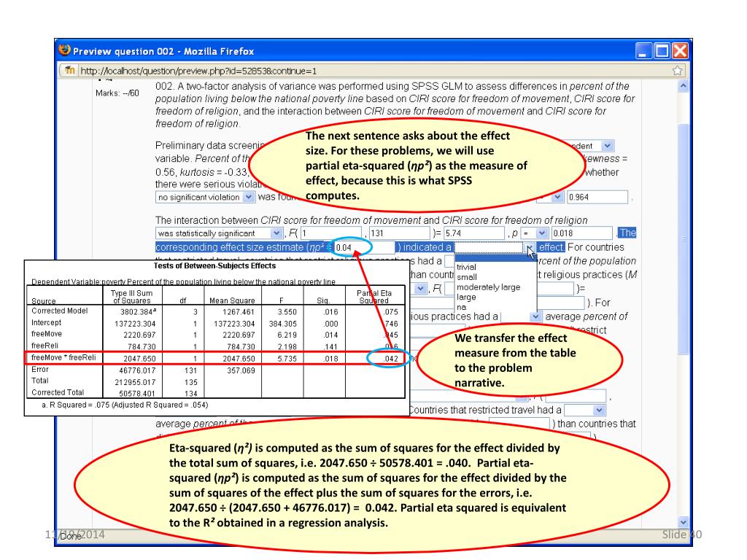Click the effect size dropdown arrow
Screen dimensions: 747x560
pyautogui.click(x=530, y=248)
